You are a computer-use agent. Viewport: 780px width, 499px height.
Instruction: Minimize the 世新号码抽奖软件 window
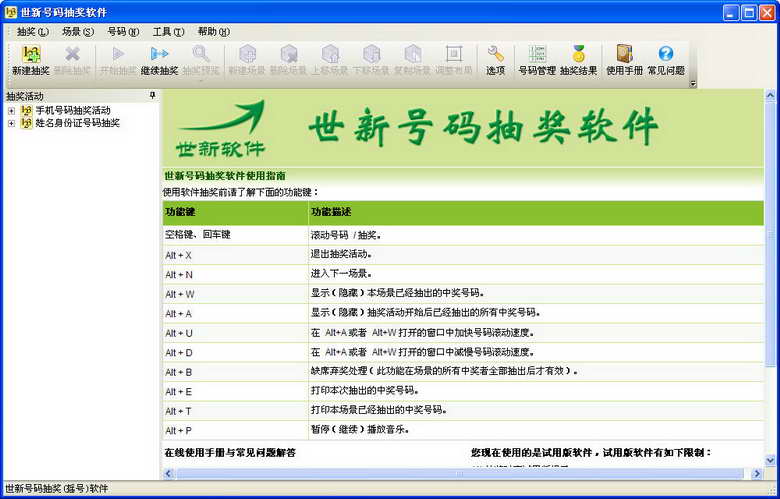[731, 12]
